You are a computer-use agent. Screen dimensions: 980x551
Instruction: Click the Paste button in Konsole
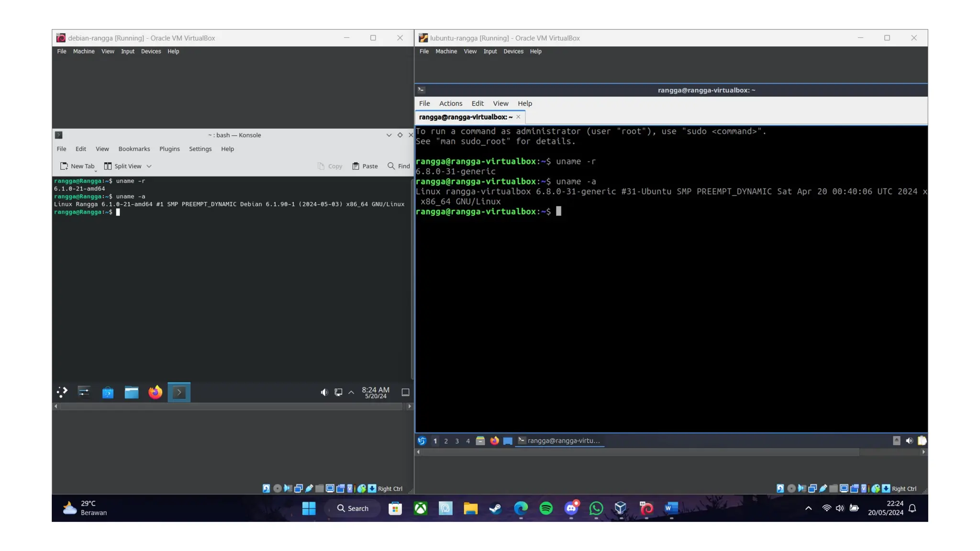click(365, 166)
